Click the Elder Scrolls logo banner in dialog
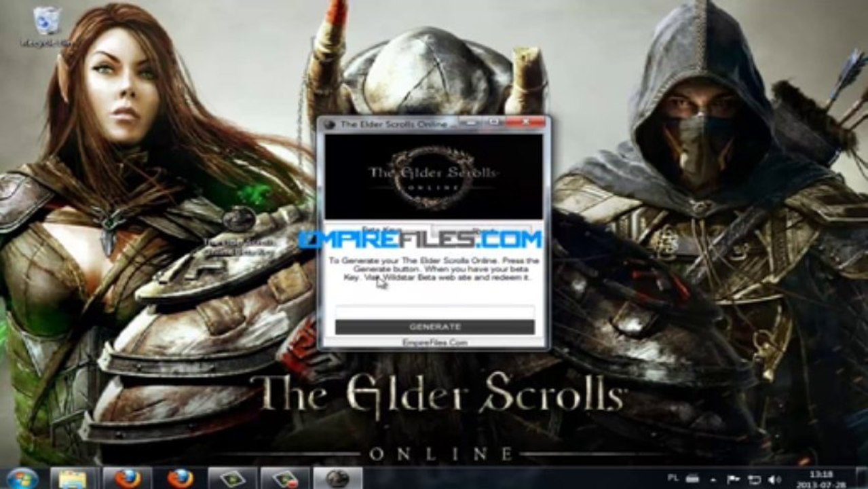 pyautogui.click(x=433, y=175)
